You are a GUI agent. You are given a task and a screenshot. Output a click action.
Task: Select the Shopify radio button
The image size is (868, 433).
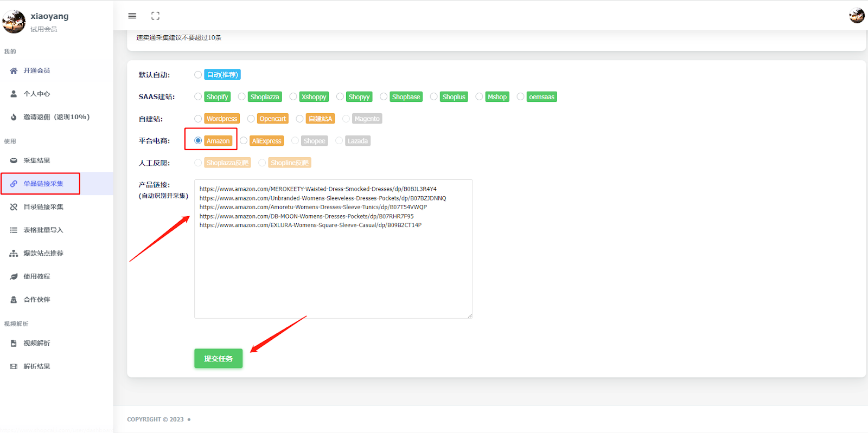click(x=198, y=97)
